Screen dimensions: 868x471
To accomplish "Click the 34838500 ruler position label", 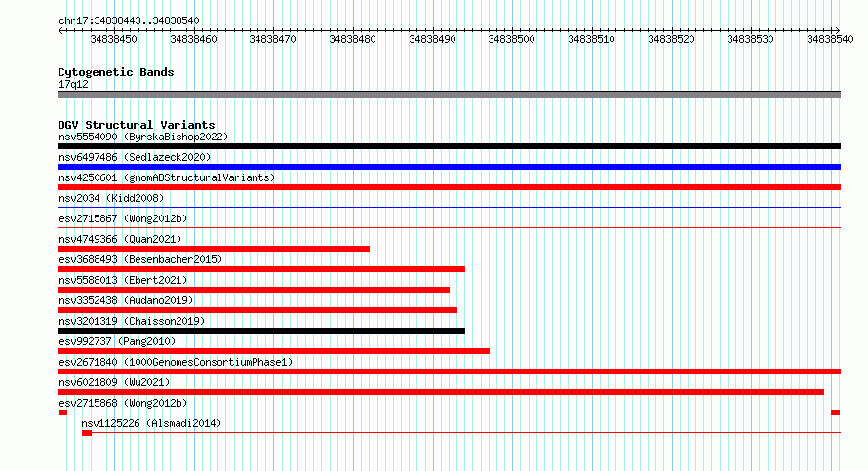I will pyautogui.click(x=511, y=39).
